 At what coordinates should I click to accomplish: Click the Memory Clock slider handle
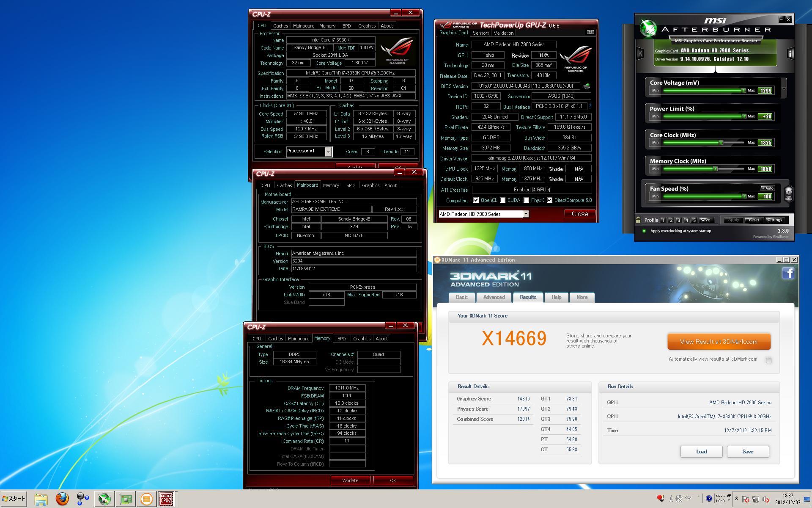click(715, 169)
